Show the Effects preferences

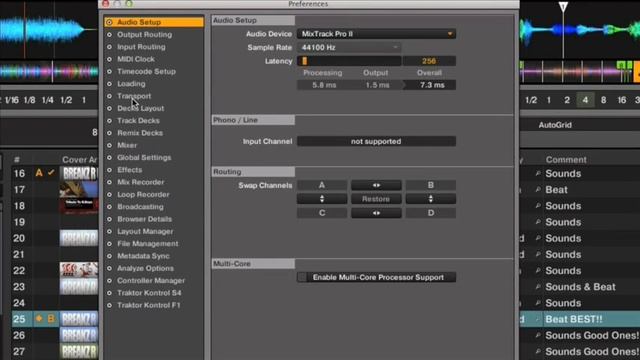129,169
